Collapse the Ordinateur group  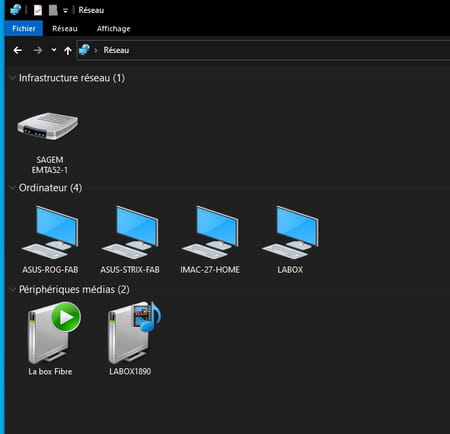point(13,188)
